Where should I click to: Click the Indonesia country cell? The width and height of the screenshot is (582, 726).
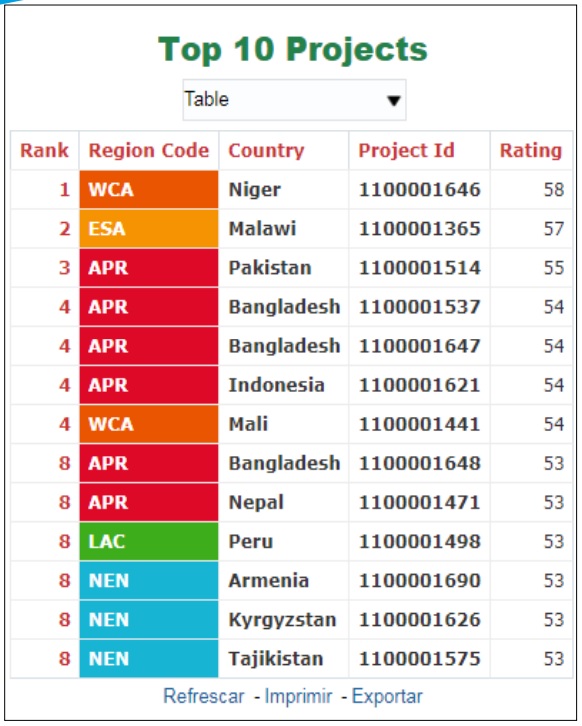click(x=283, y=385)
